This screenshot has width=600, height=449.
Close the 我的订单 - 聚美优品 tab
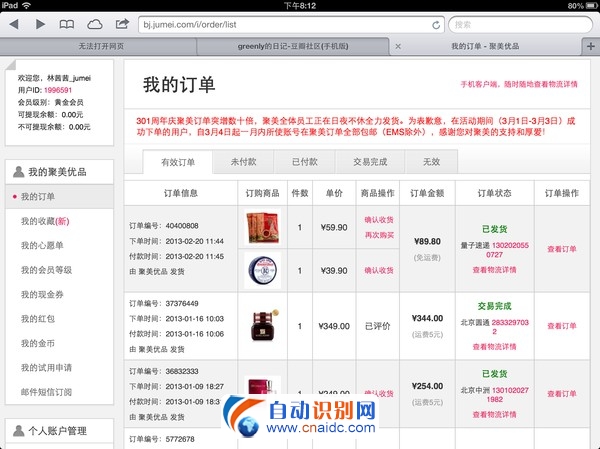click(x=398, y=46)
